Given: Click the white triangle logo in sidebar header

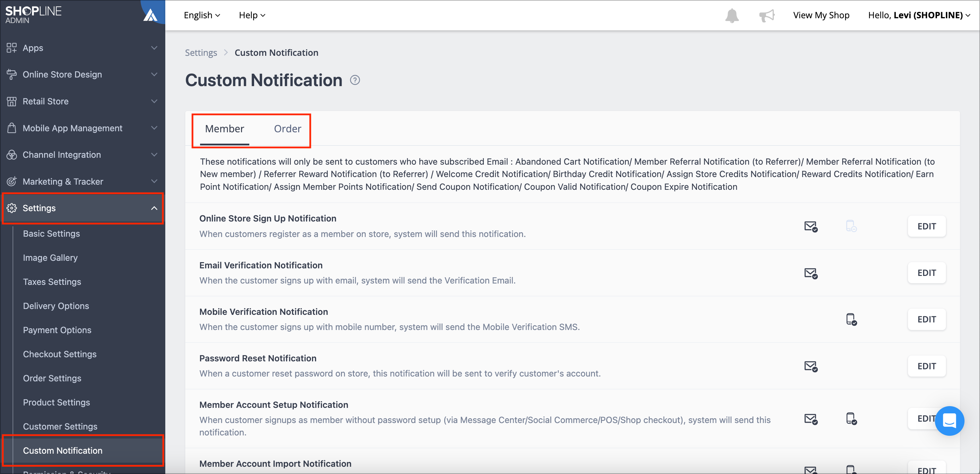Looking at the screenshot, I should tap(150, 15).
